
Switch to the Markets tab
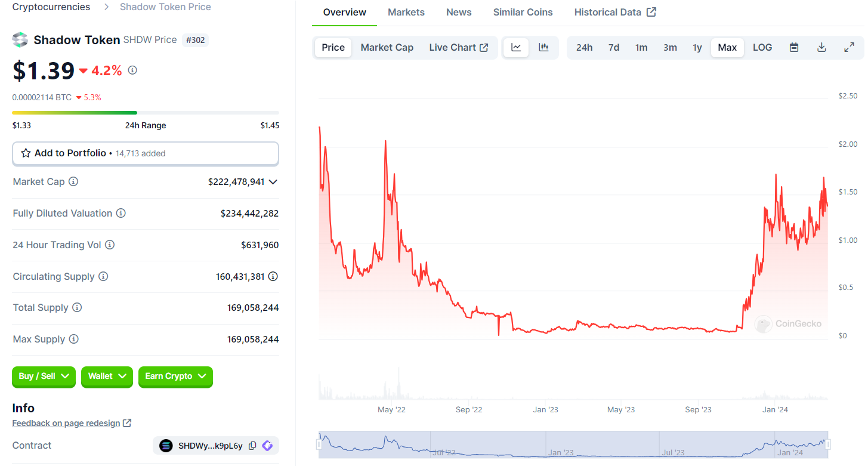[406, 11]
